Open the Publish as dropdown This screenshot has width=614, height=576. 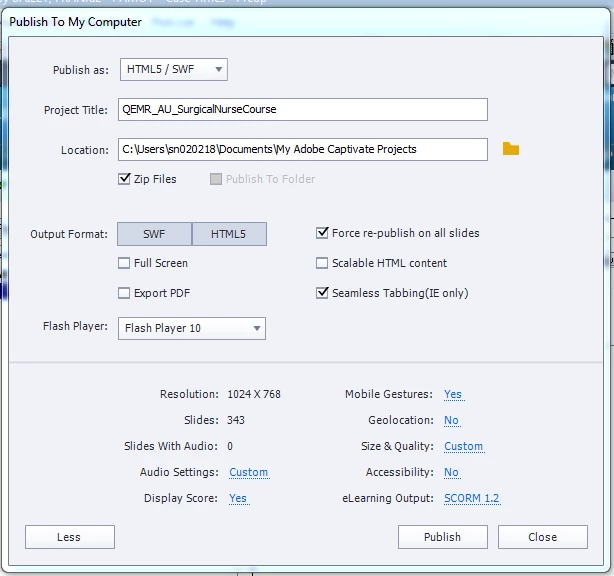[x=173, y=70]
